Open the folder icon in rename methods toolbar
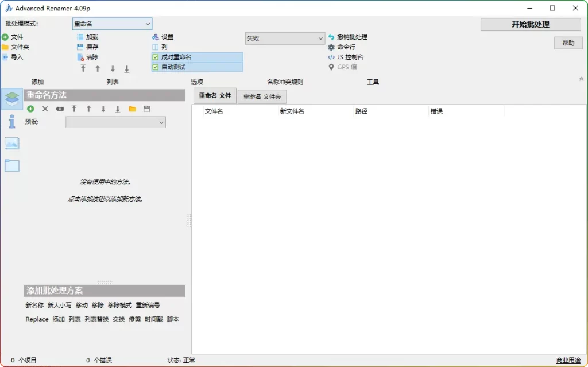This screenshot has width=588, height=367. coord(132,109)
